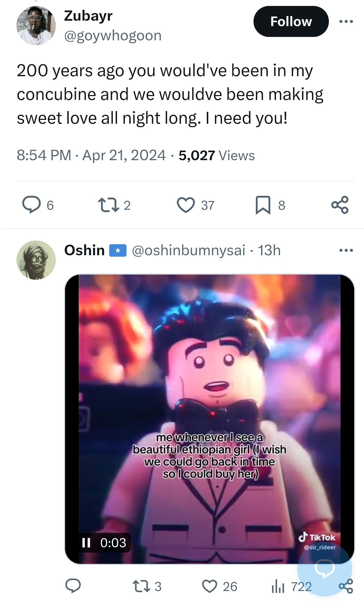View analytics for Oshin's reply
This screenshot has height=606, width=364.
coord(278,586)
